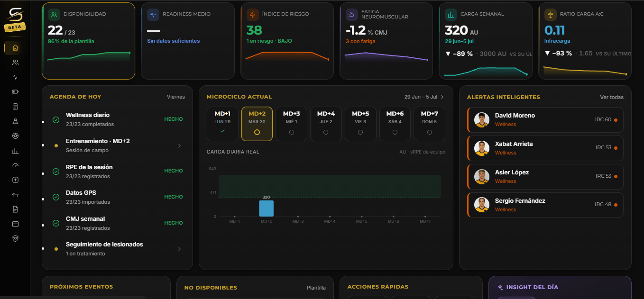Open the clipboard sidebar icon
Image resolution: width=644 pixels, height=299 pixels.
click(x=15, y=107)
